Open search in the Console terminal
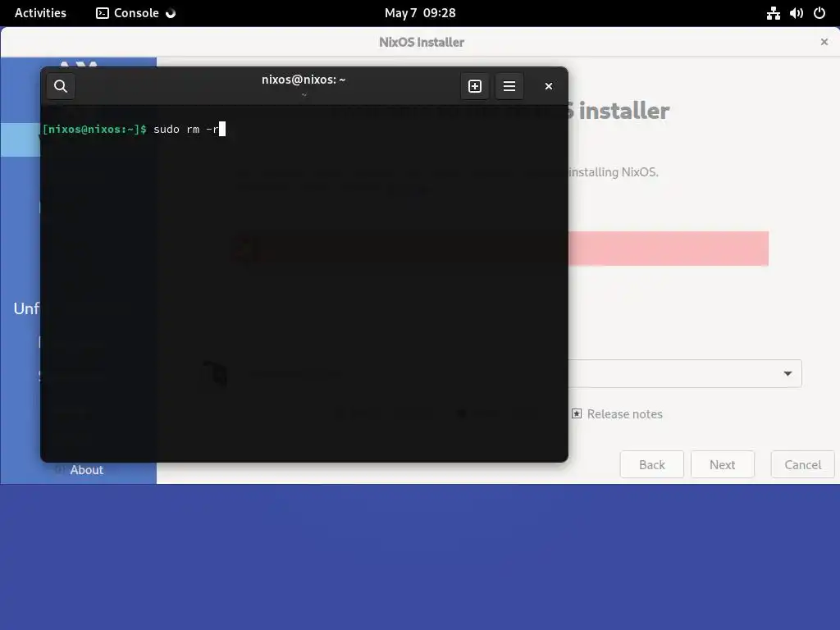This screenshot has height=630, width=840. (61, 86)
